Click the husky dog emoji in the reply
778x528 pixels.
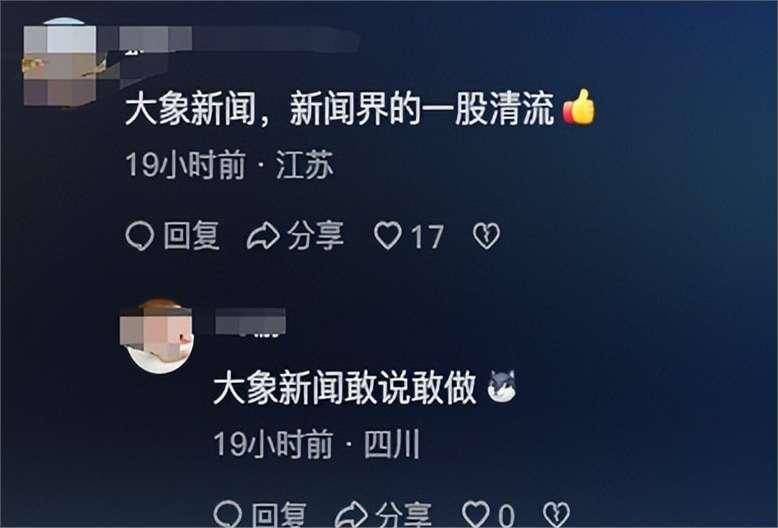point(502,387)
